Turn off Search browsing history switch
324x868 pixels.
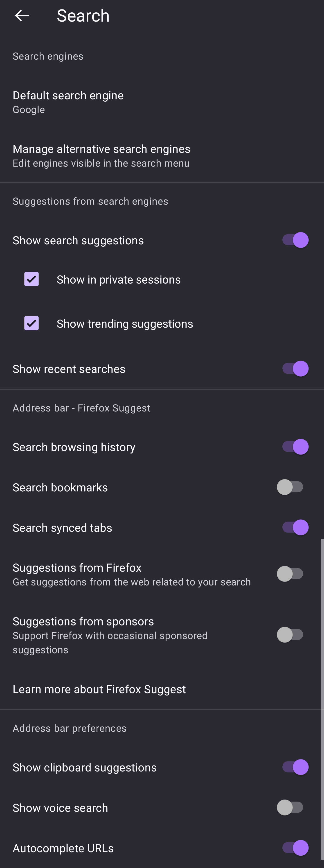[295, 447]
